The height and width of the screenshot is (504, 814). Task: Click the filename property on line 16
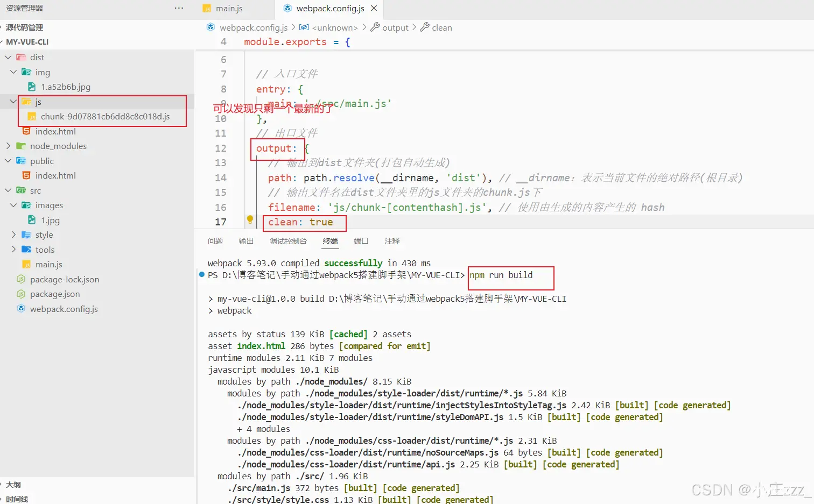pos(291,207)
